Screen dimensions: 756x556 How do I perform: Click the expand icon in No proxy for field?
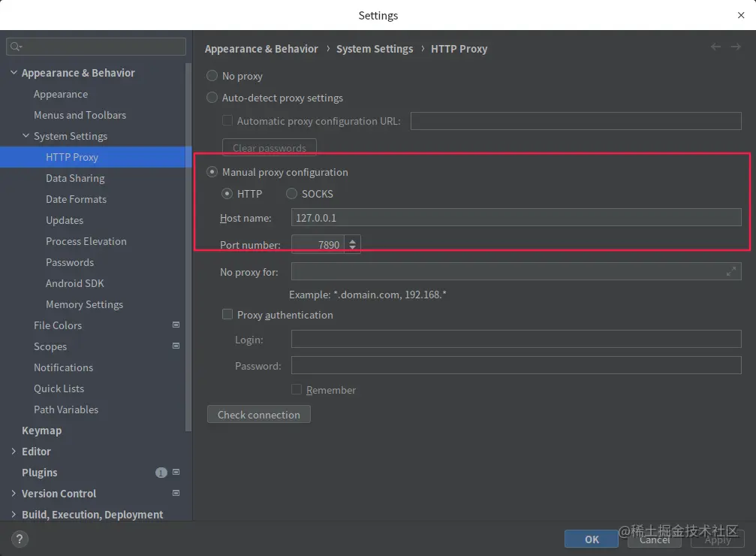click(x=731, y=271)
